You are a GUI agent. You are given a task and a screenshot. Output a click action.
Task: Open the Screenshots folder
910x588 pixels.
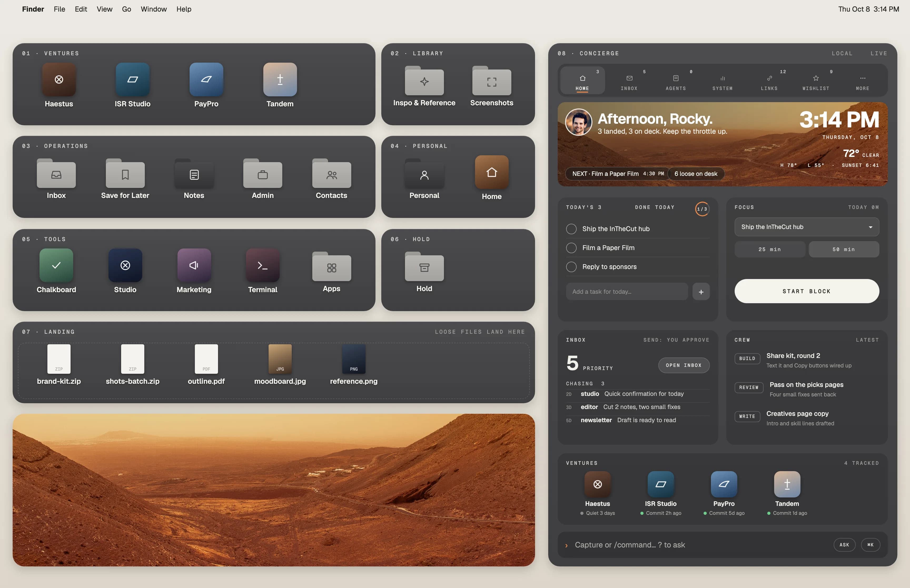click(x=492, y=81)
